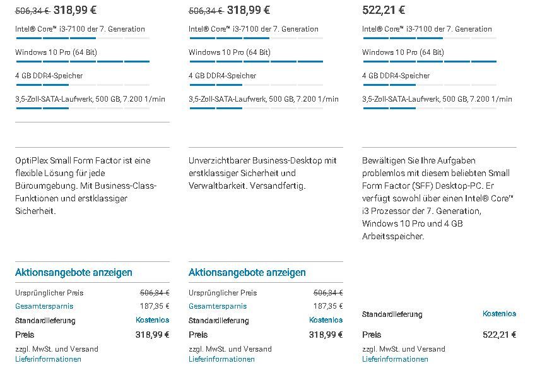This screenshot has height=392, width=535.
Task: Open Lieferinformationen under the 522,21 € product
Action: click(395, 359)
